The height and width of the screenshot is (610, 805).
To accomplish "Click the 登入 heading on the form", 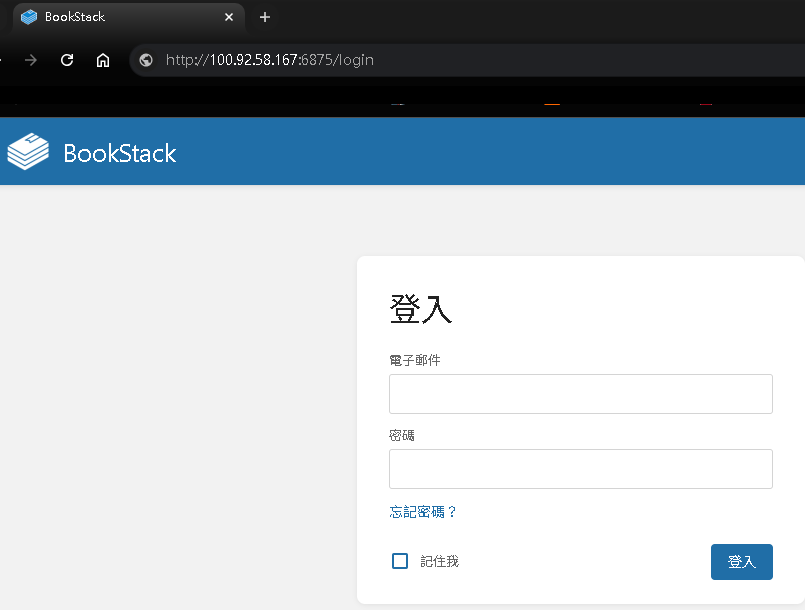I will (x=421, y=310).
